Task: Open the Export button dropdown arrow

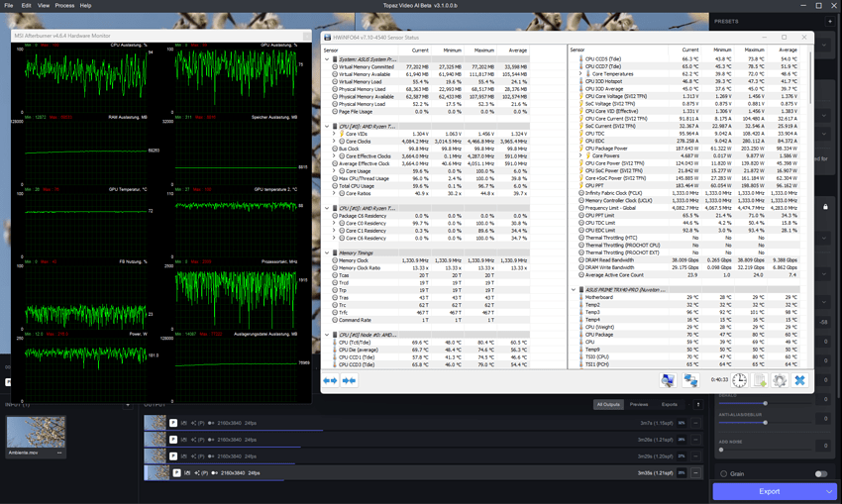Action: click(x=829, y=491)
